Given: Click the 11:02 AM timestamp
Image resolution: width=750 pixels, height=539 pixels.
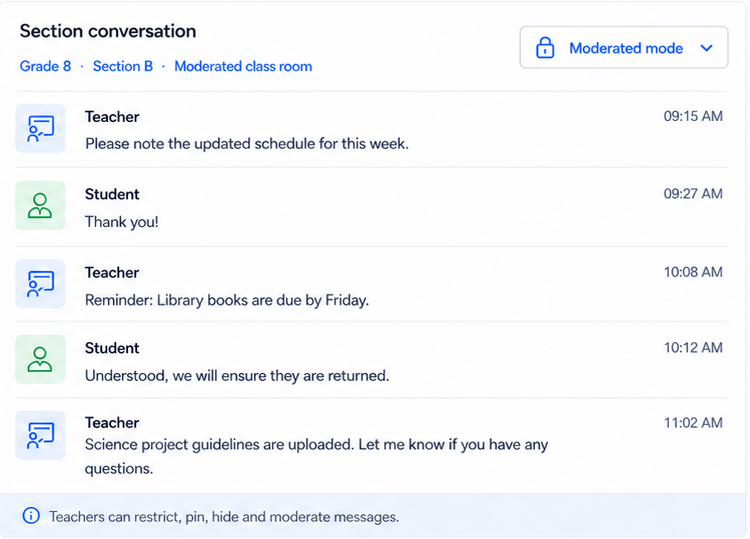Looking at the screenshot, I should point(693,423).
